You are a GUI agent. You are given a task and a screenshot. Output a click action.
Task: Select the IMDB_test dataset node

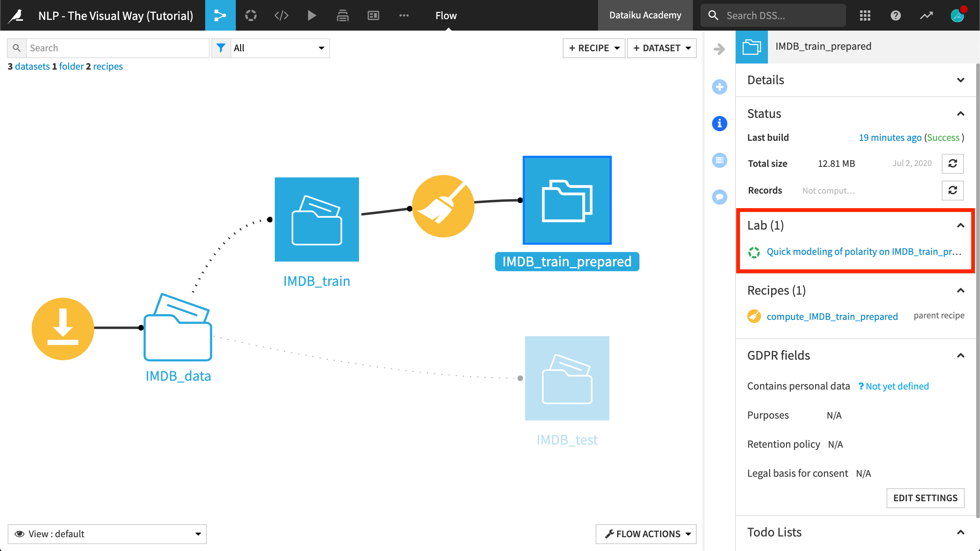[x=567, y=378]
